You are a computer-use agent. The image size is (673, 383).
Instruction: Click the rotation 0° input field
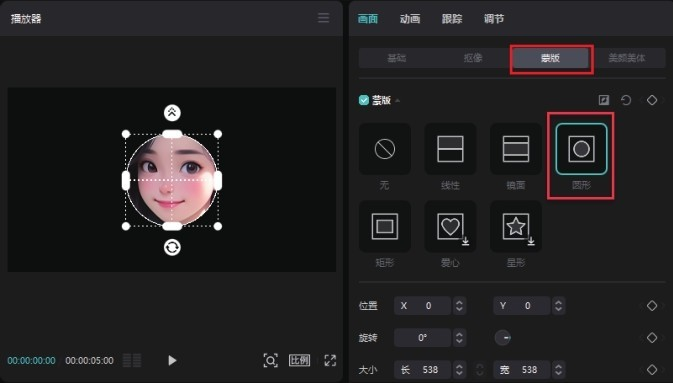422,337
